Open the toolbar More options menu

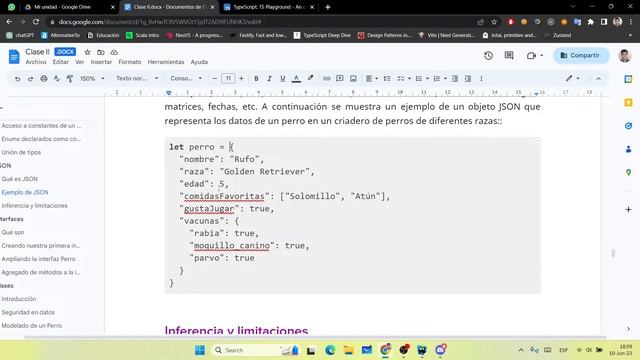pos(481,78)
